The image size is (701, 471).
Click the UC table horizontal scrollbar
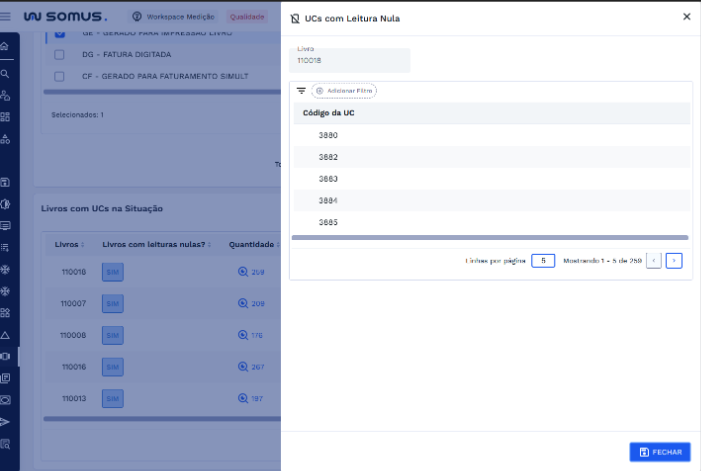click(490, 238)
